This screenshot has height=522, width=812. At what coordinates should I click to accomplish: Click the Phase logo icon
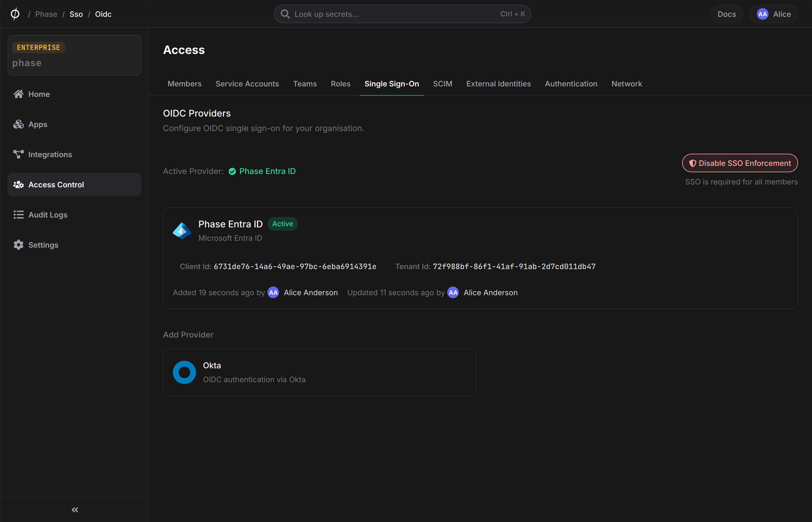[x=15, y=14]
